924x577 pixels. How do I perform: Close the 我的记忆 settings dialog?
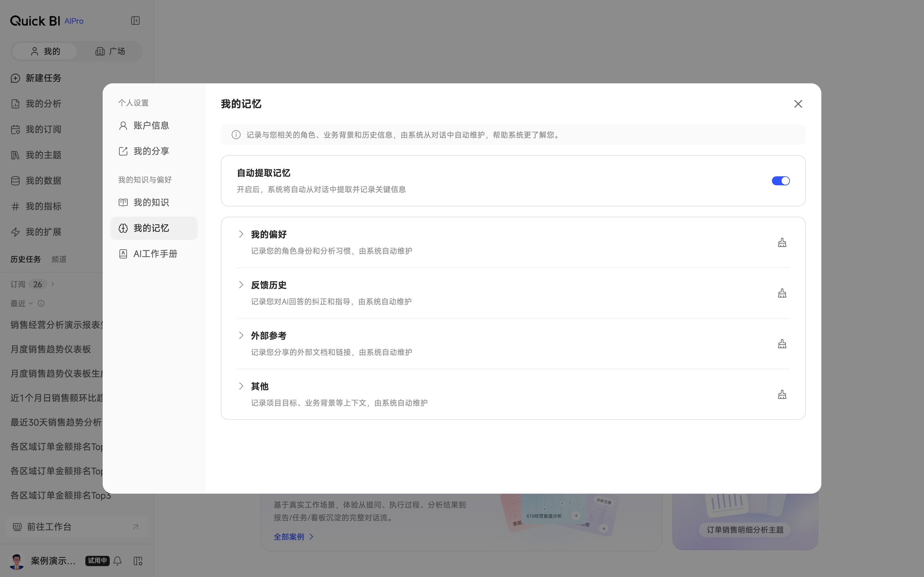(x=798, y=104)
